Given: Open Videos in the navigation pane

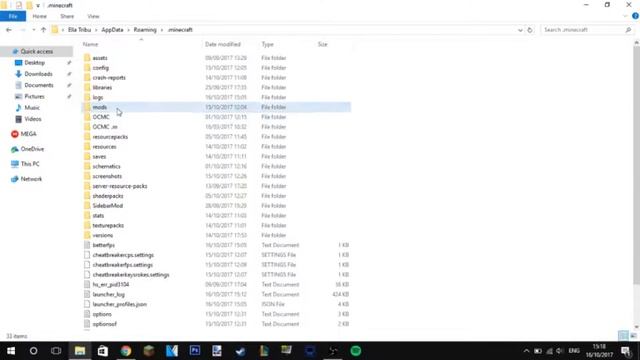Looking at the screenshot, I should tap(33, 119).
